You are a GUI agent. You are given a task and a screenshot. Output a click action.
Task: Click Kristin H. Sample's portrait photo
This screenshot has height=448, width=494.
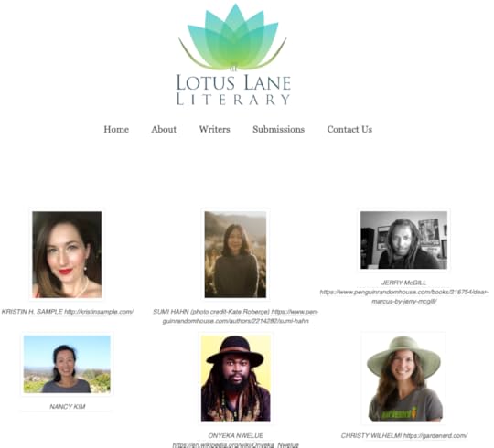pos(67,254)
